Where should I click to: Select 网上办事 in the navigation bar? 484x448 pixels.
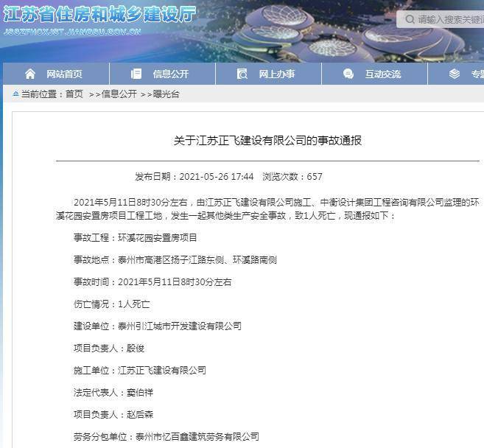pos(276,74)
